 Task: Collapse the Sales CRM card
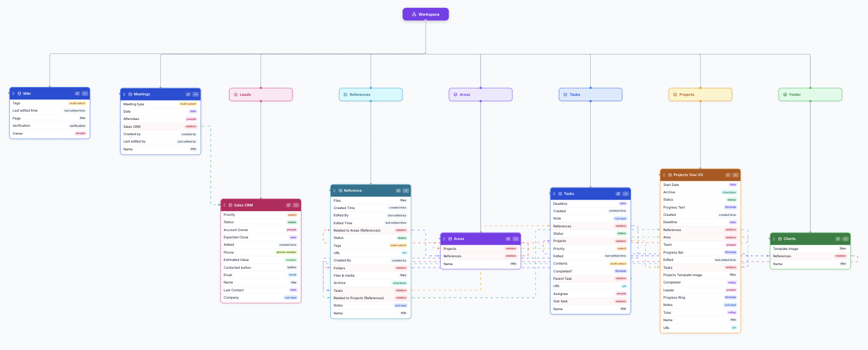(296, 205)
